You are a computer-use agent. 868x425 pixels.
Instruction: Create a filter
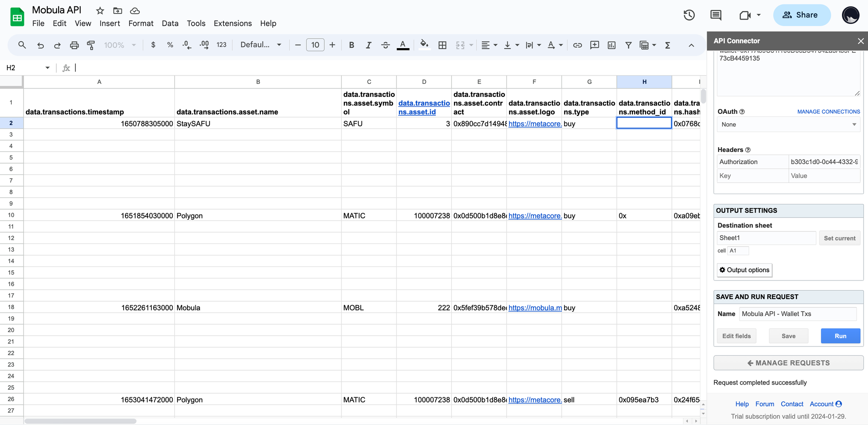[x=628, y=45]
